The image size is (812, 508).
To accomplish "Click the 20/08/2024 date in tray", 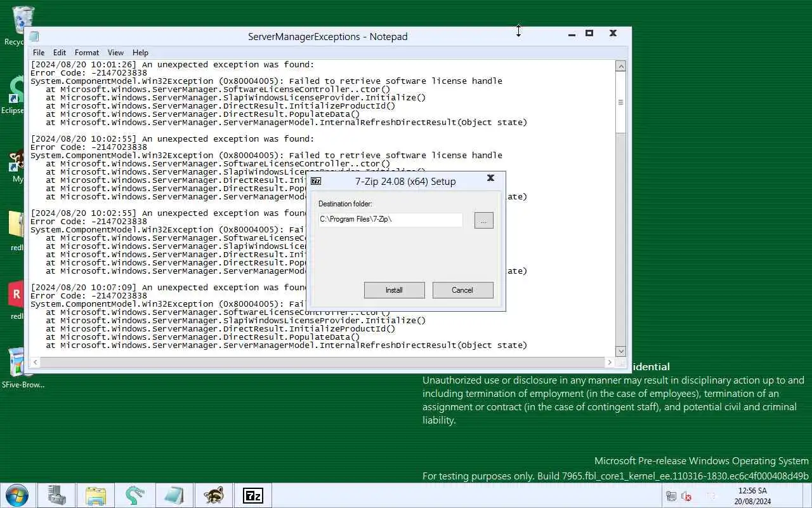I will click(752, 501).
